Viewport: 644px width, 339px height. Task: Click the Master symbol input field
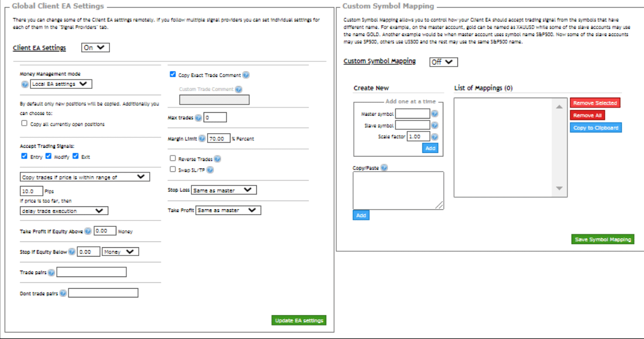pos(413,114)
